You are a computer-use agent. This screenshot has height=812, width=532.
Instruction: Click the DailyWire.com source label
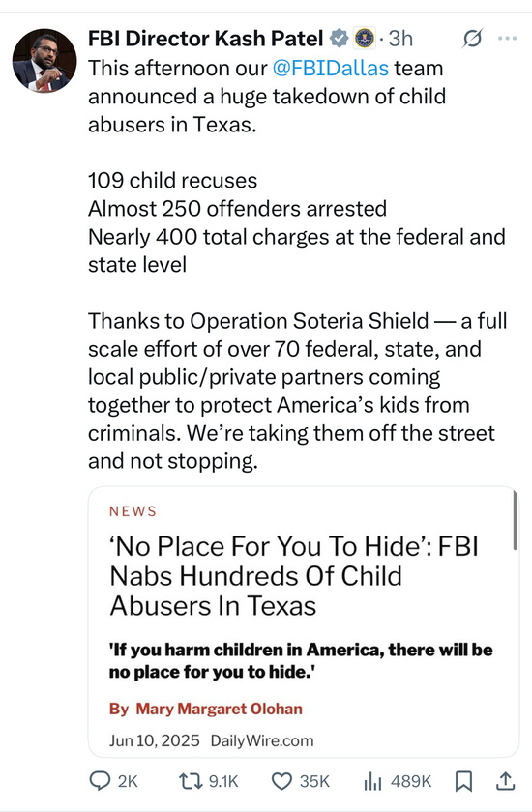pos(262,740)
